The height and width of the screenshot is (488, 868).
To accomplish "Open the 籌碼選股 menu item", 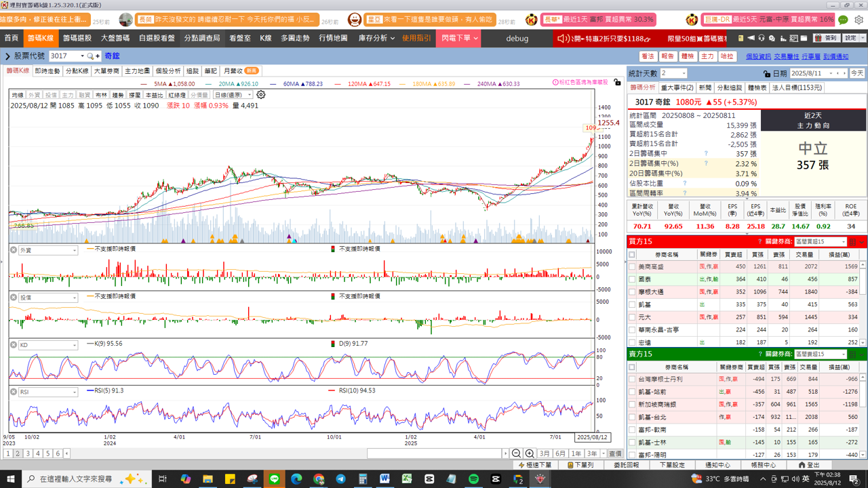I will coord(77,39).
